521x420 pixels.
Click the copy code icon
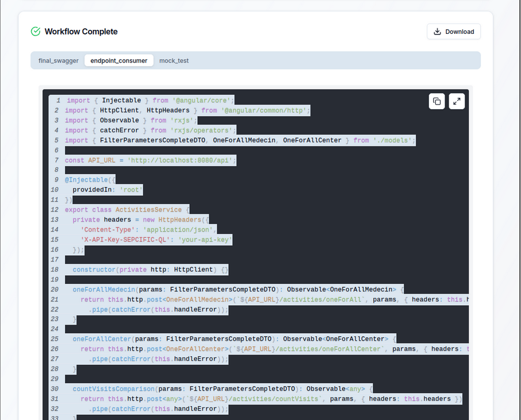point(436,101)
